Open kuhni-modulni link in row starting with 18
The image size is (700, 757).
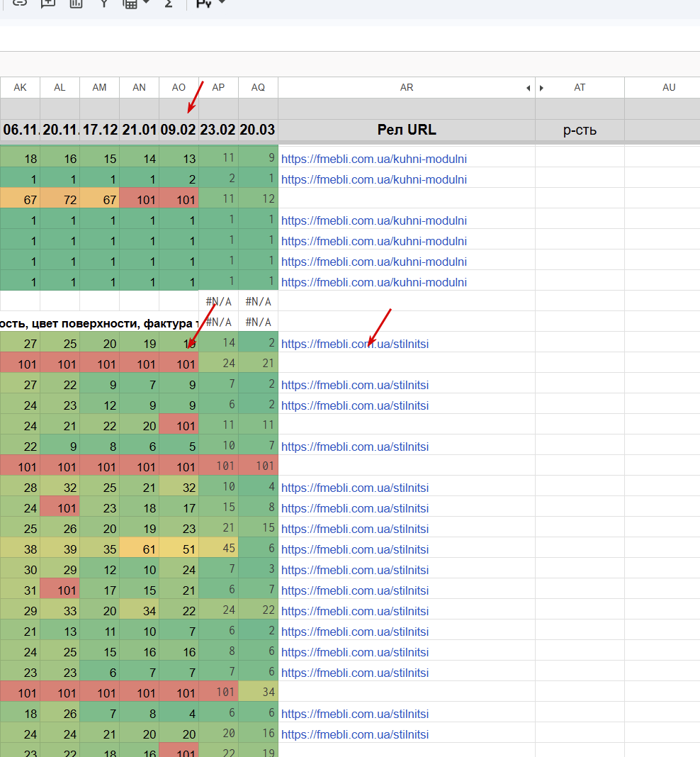coord(374,159)
